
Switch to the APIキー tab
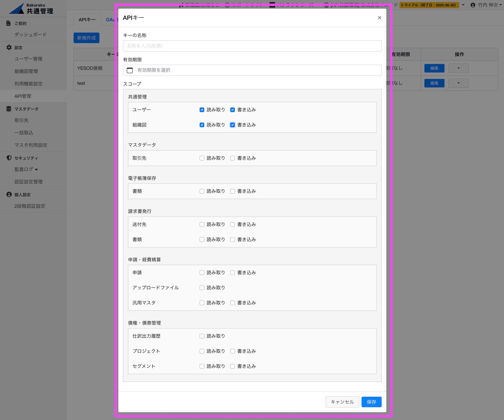pos(87,20)
